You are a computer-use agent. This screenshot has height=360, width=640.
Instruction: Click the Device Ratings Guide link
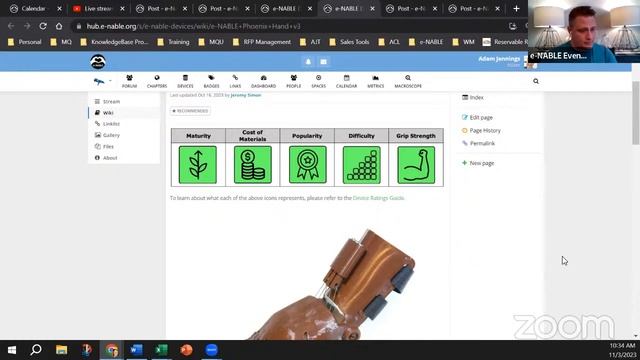click(x=378, y=198)
